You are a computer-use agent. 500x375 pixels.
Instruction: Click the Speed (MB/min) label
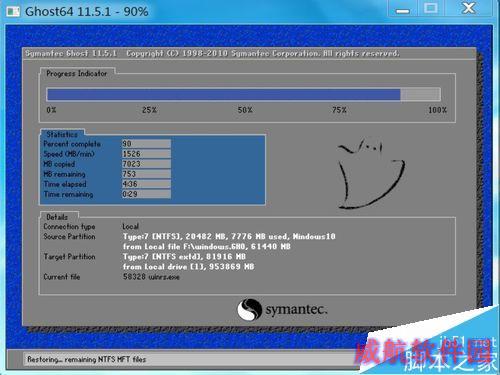point(69,154)
